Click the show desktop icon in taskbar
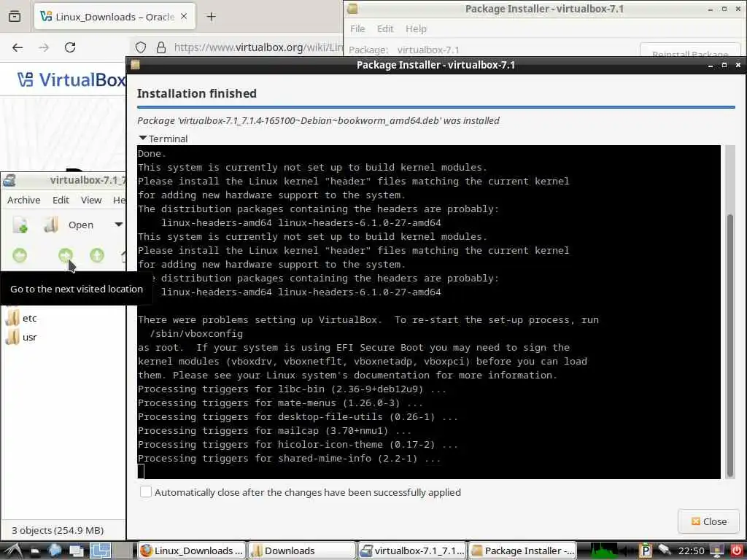This screenshot has width=747, height=560. (76, 551)
